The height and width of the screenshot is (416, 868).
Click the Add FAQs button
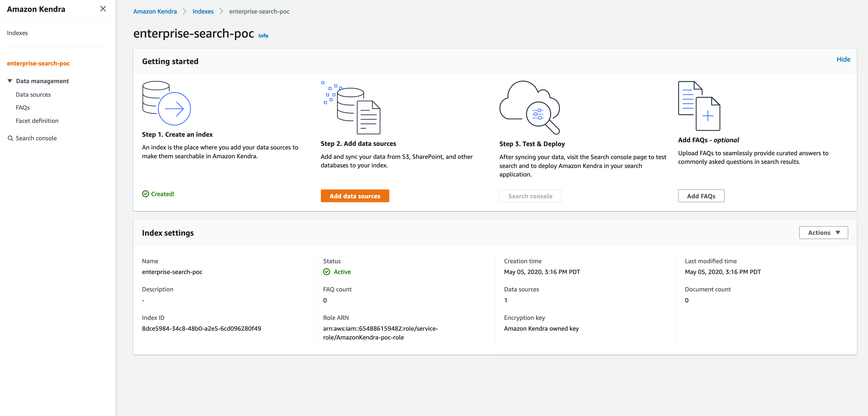click(701, 196)
